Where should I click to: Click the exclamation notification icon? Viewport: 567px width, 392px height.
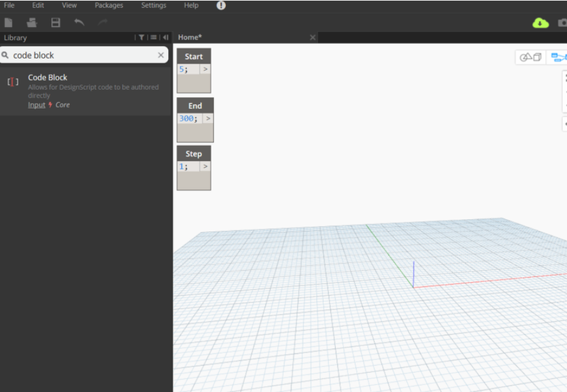point(221,6)
